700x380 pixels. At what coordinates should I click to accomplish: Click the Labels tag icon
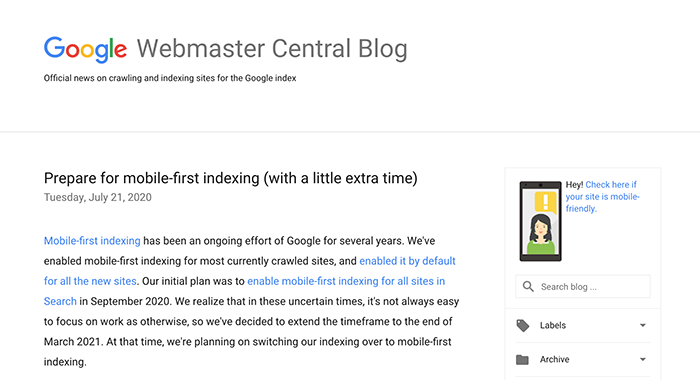pos(523,326)
